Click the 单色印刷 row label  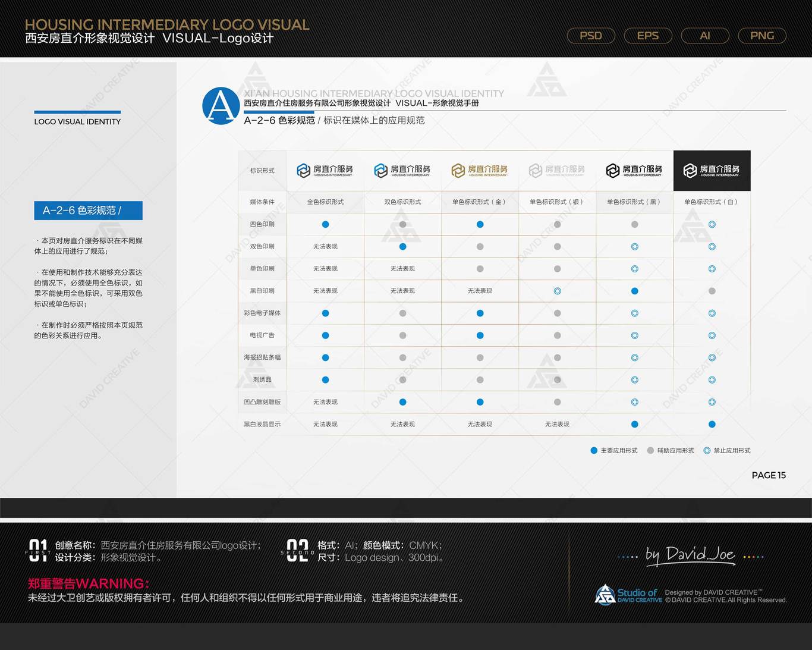coord(262,269)
